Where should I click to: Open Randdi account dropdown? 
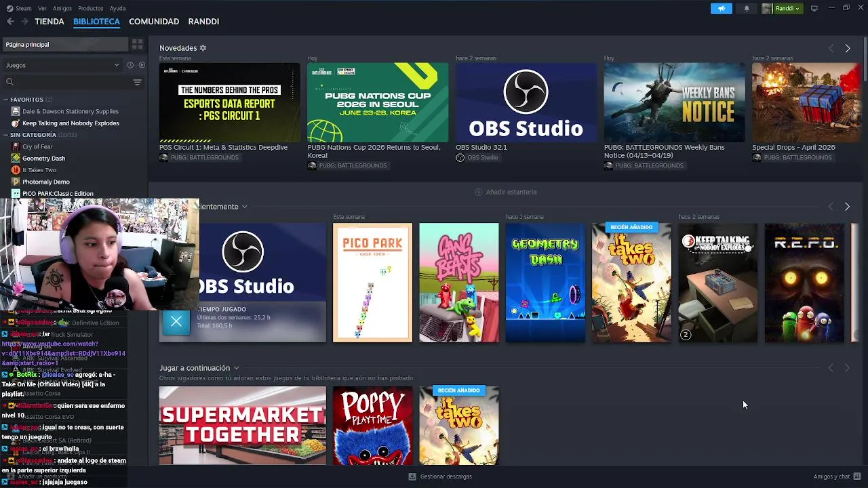coord(787,8)
